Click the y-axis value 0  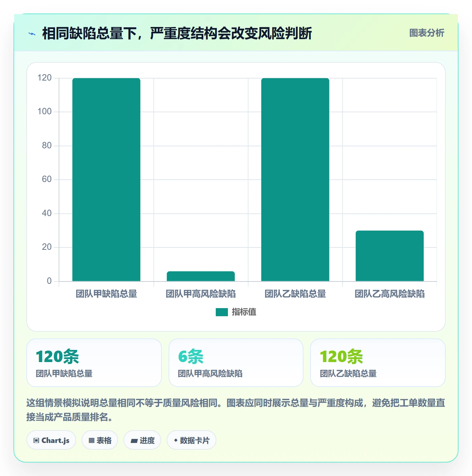click(x=49, y=281)
